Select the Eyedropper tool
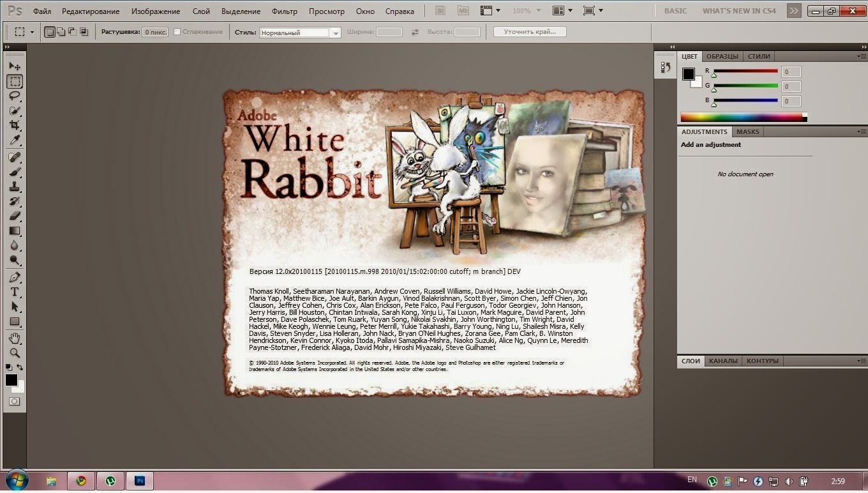The height and width of the screenshot is (493, 868). click(15, 140)
